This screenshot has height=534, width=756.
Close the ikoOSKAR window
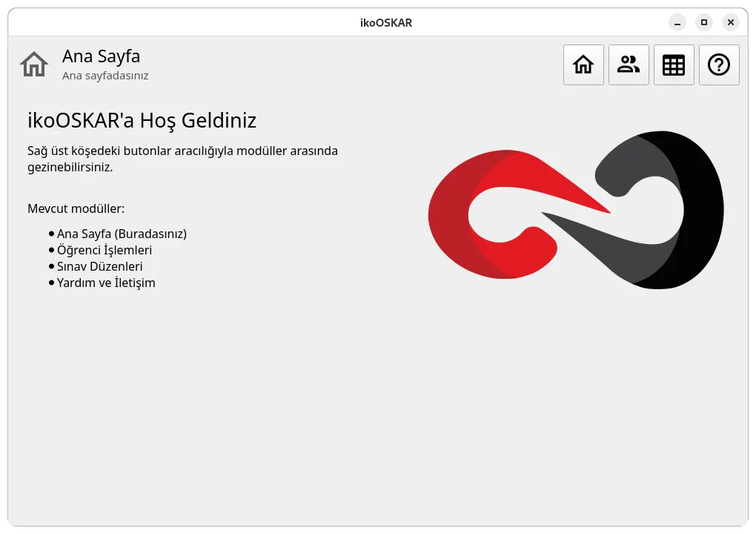click(731, 22)
